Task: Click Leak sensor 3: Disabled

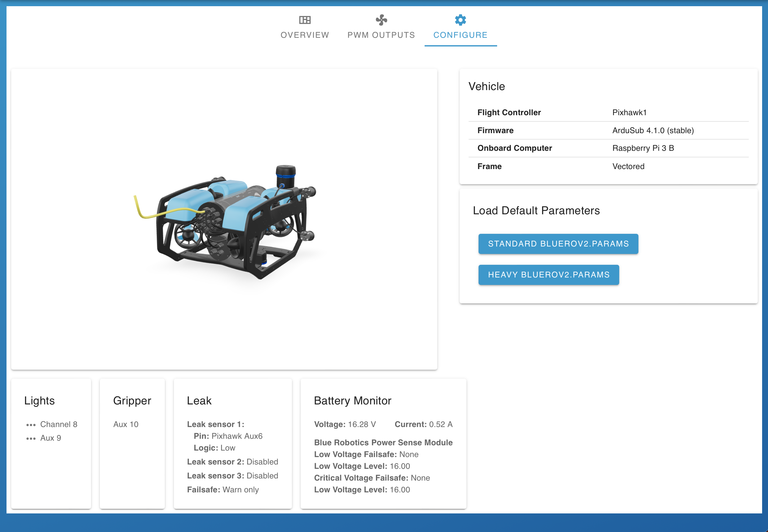Action: point(232,476)
